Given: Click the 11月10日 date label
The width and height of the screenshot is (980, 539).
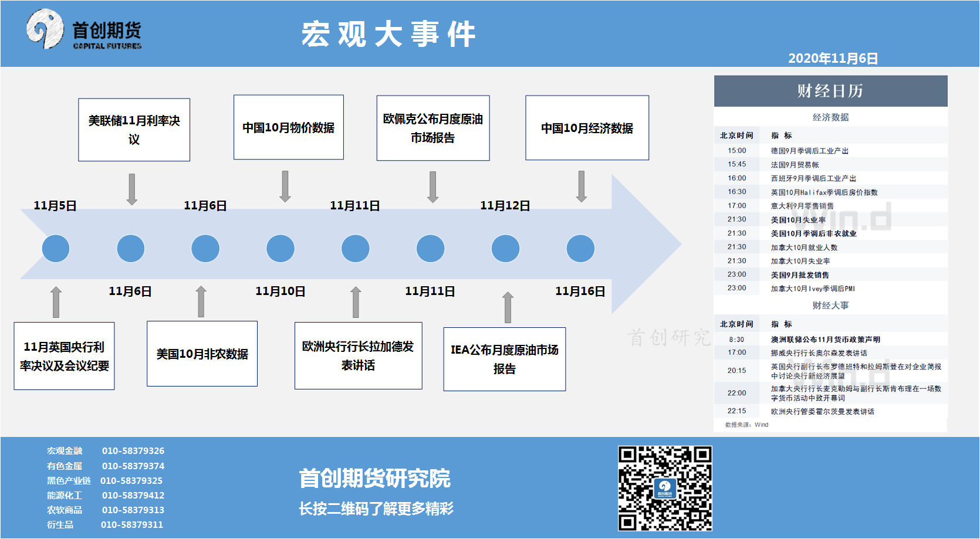Looking at the screenshot, I should (x=281, y=291).
